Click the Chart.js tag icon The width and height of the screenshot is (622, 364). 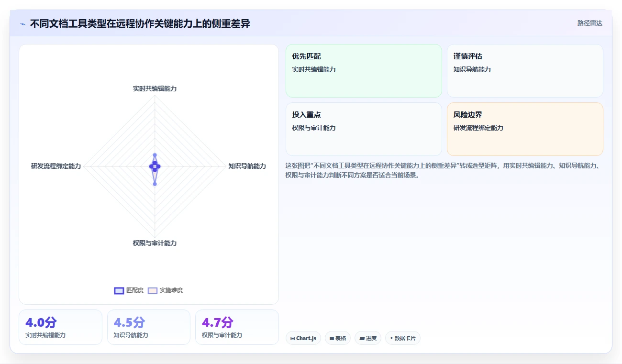tap(293, 338)
